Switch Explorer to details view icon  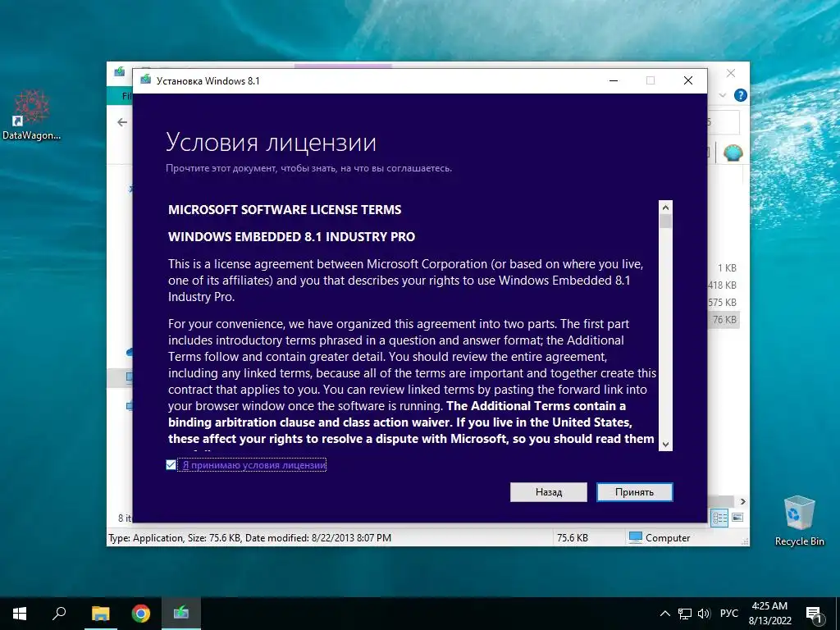[719, 518]
